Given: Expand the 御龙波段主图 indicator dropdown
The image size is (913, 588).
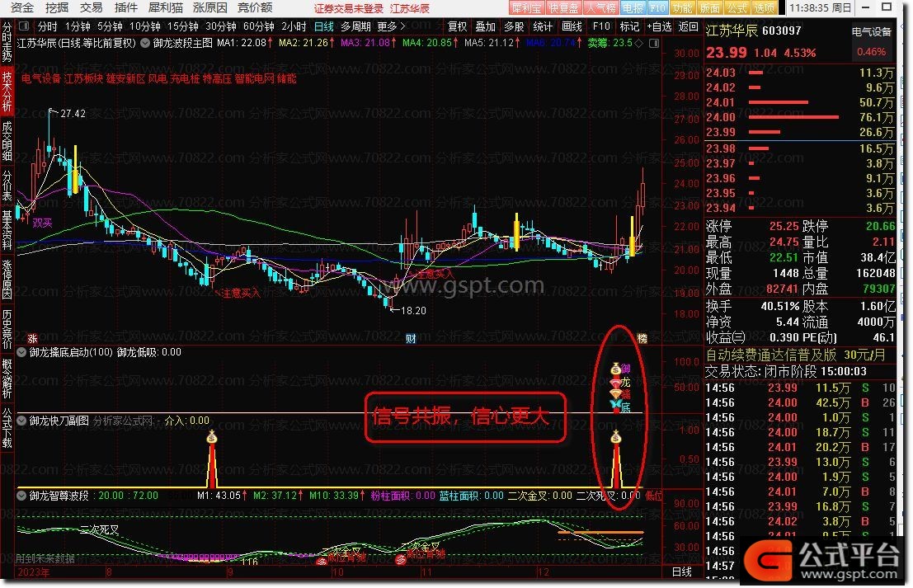Looking at the screenshot, I should click(x=145, y=43).
